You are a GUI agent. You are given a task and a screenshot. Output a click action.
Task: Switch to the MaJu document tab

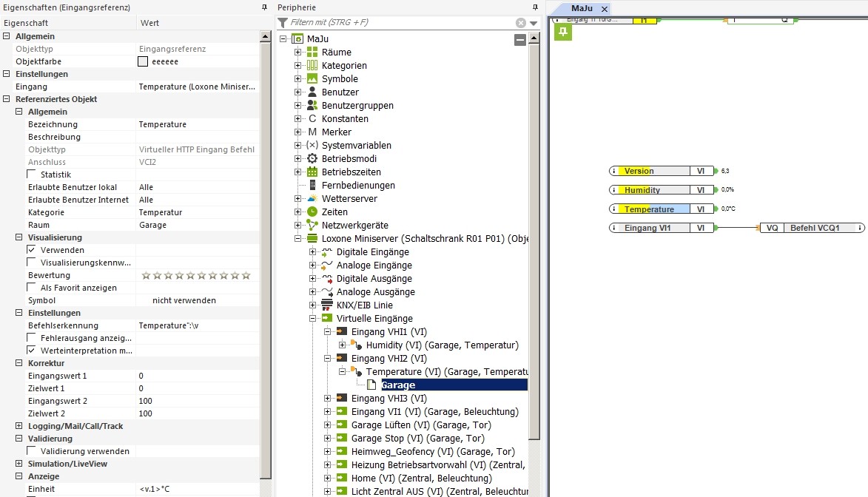tap(585, 8)
